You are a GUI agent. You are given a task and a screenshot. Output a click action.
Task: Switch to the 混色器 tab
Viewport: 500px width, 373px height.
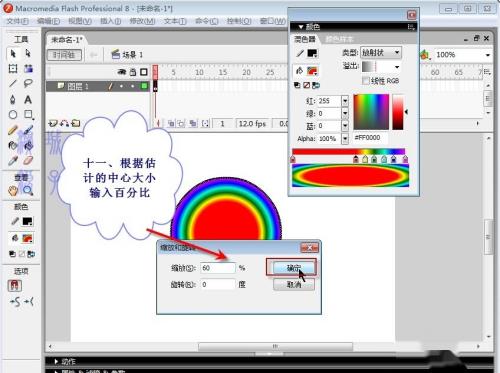[305, 39]
